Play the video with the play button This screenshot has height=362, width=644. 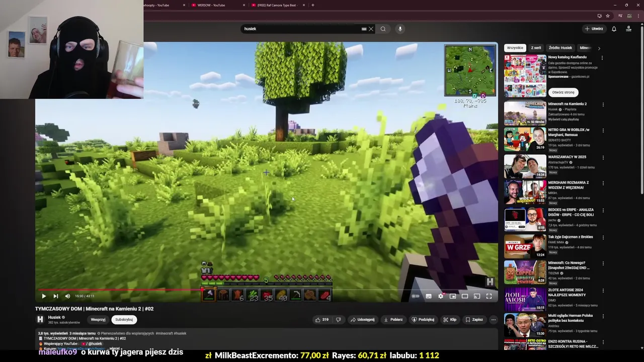43,296
